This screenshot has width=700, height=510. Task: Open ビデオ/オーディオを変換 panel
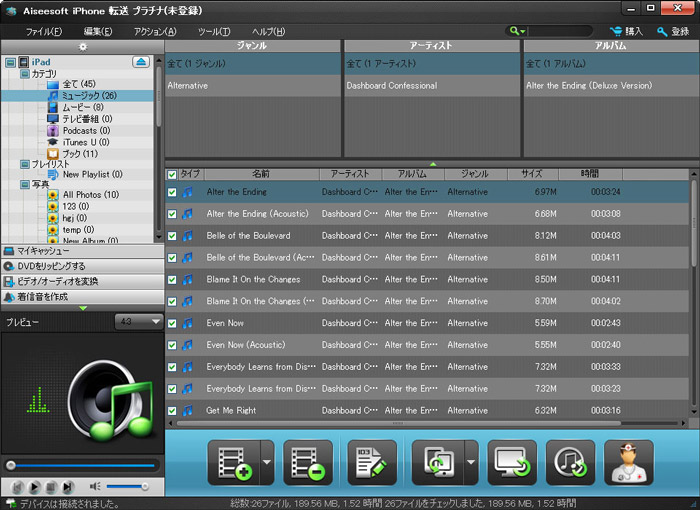click(x=83, y=281)
